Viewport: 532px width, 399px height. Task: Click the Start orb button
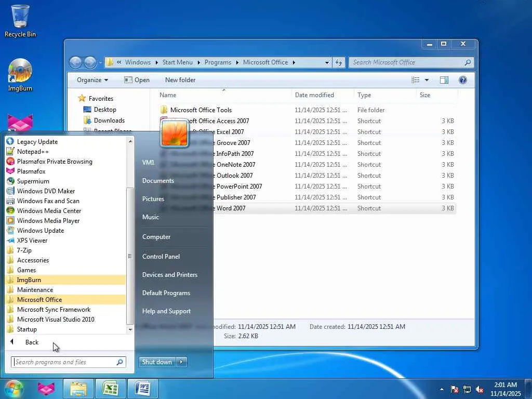pos(13,389)
